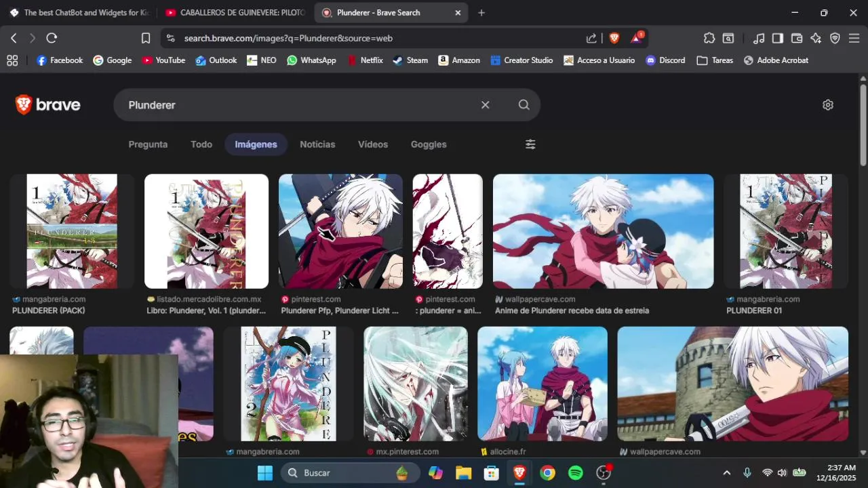Open the image search filters icon
The height and width of the screenshot is (488, 868).
(530, 144)
